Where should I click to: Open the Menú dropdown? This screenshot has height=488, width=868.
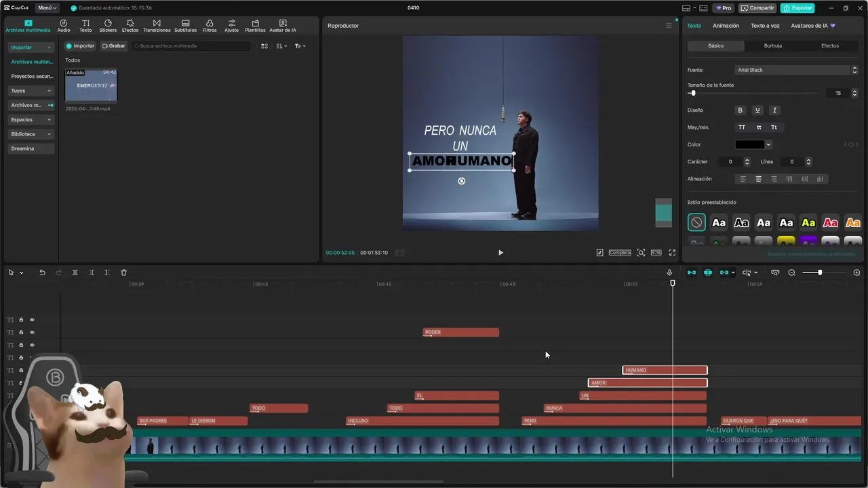[47, 8]
